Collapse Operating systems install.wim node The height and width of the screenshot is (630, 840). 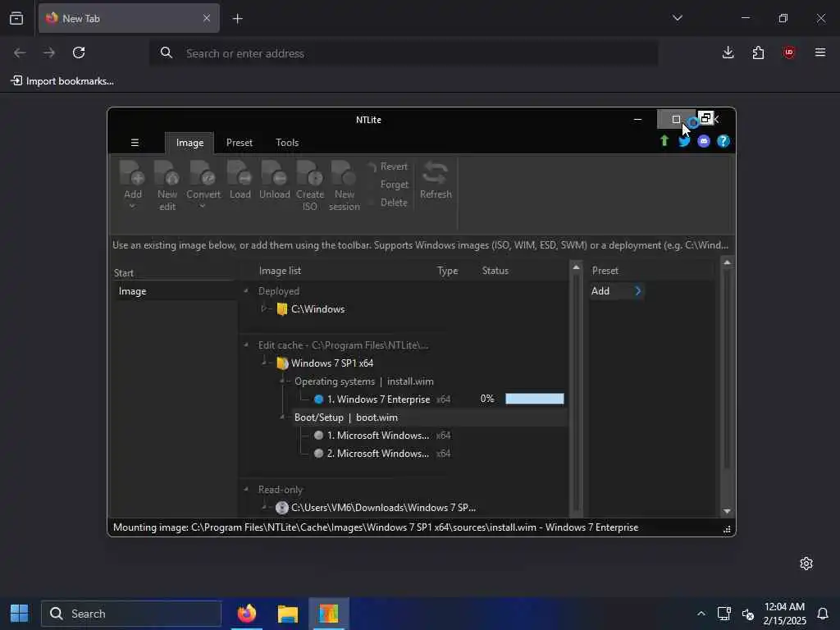(x=282, y=381)
